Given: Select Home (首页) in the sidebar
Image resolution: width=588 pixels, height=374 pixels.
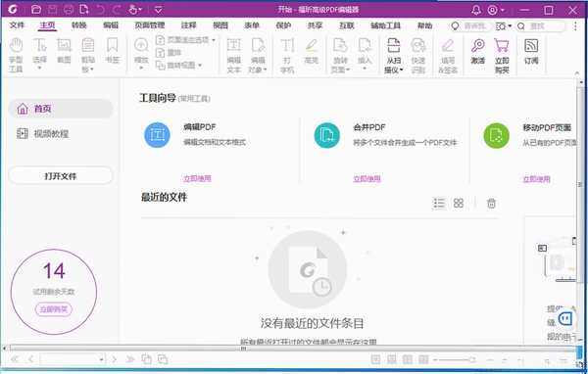Looking at the screenshot, I should click(x=61, y=109).
